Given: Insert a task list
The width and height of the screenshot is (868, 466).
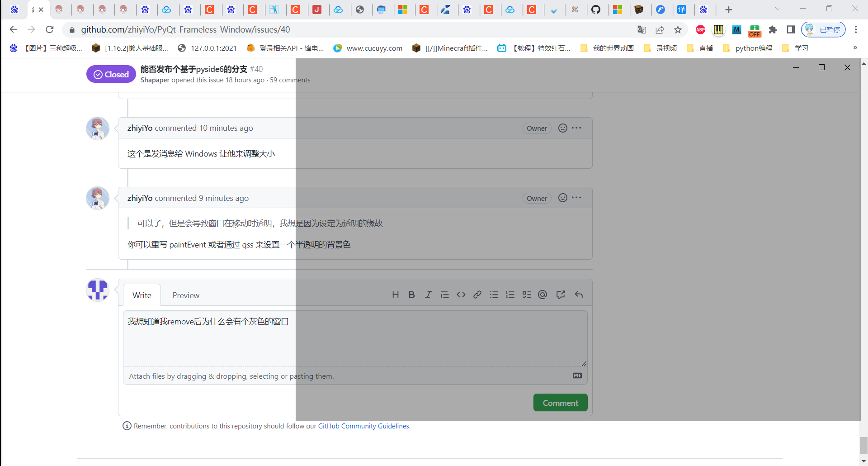Looking at the screenshot, I should pyautogui.click(x=526, y=295).
